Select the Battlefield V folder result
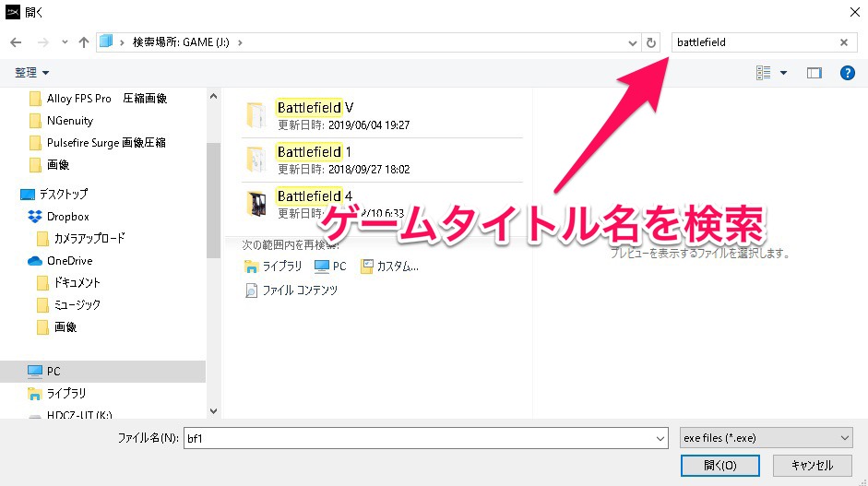This screenshot has width=868, height=486. tap(382, 115)
